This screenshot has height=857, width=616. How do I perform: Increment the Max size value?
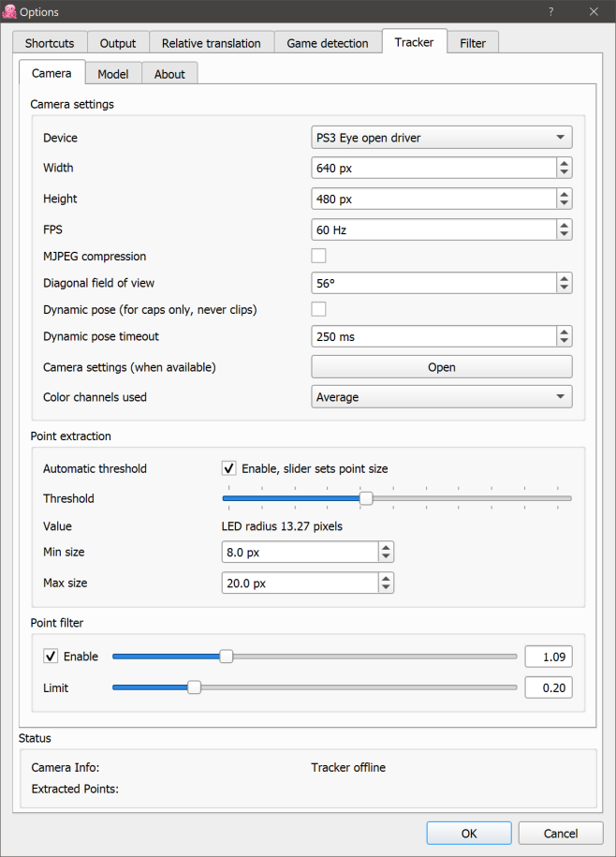(385, 578)
